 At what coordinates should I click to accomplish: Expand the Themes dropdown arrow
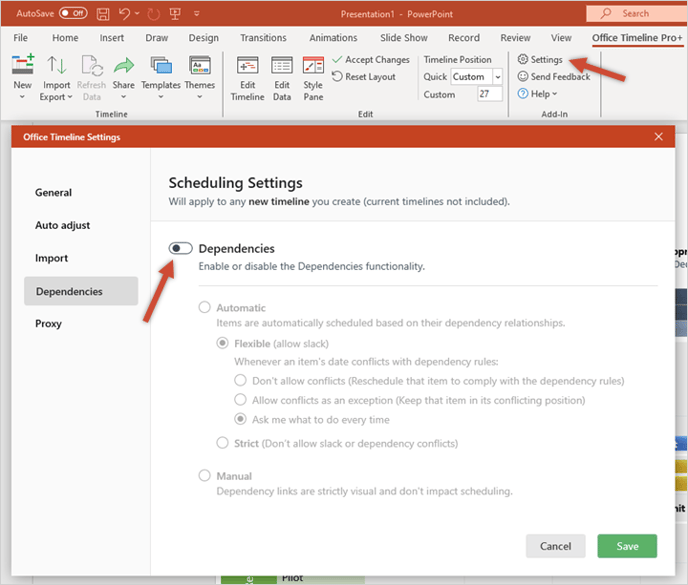(x=200, y=97)
